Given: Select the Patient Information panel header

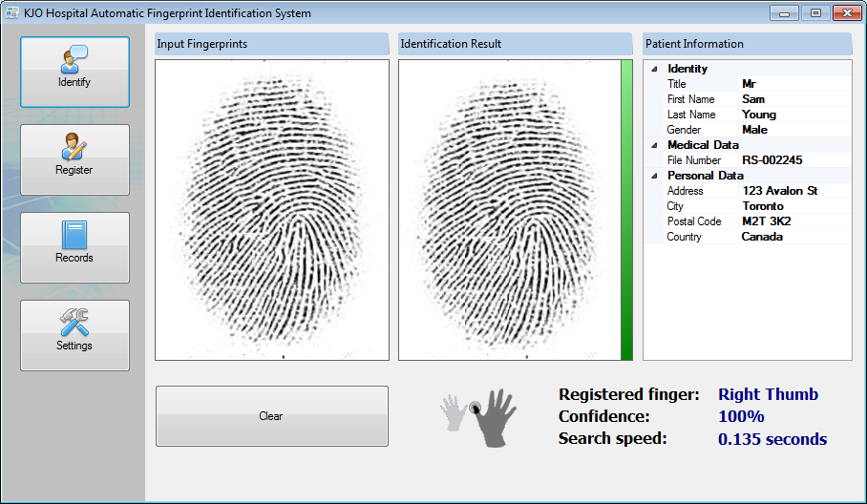Looking at the screenshot, I should tap(747, 44).
